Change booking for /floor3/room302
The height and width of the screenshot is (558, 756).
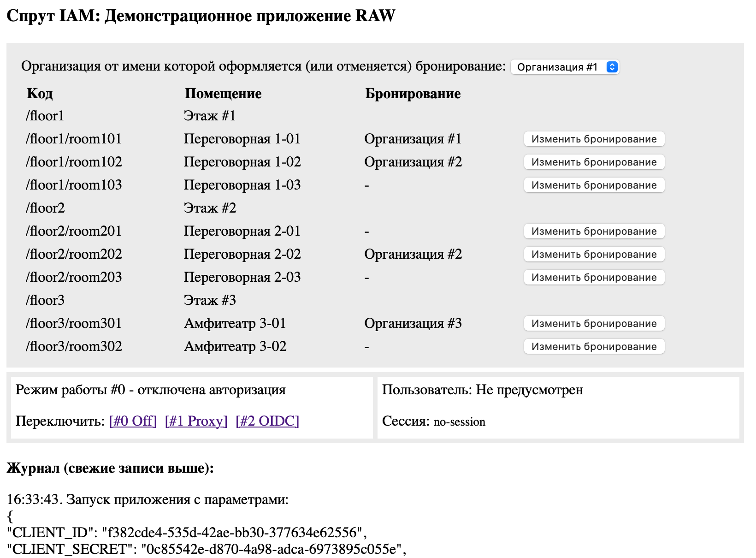(x=594, y=346)
